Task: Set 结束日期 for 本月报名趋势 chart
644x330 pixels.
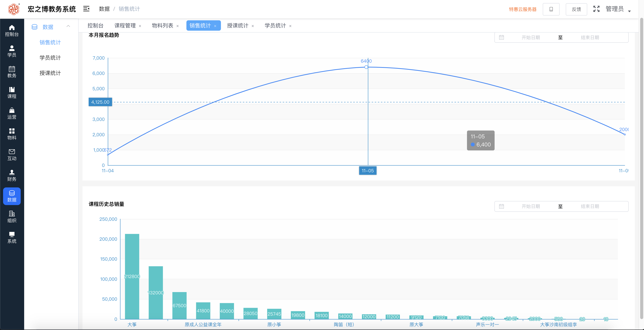Action: point(590,38)
